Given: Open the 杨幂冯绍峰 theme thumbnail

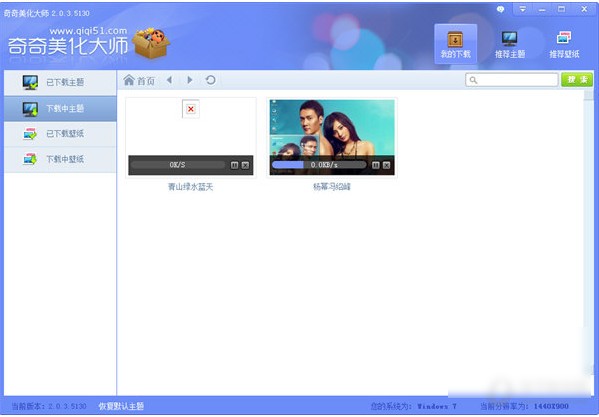Looking at the screenshot, I should click(332, 128).
